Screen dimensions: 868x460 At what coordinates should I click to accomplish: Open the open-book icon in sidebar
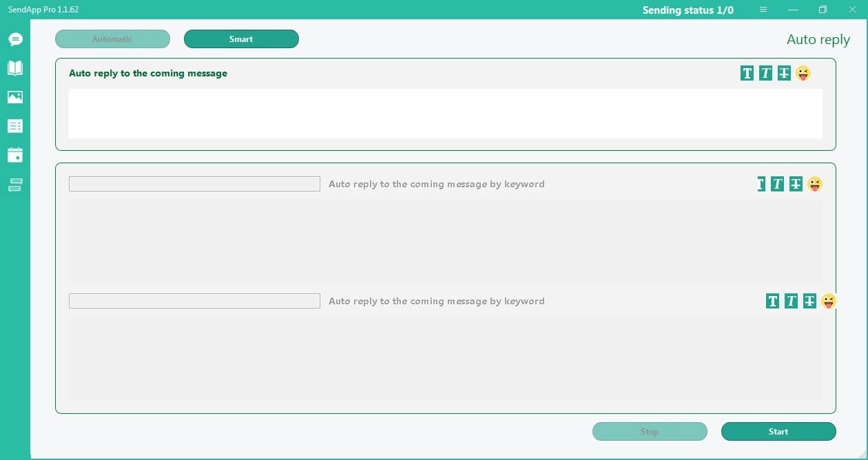pyautogui.click(x=15, y=67)
